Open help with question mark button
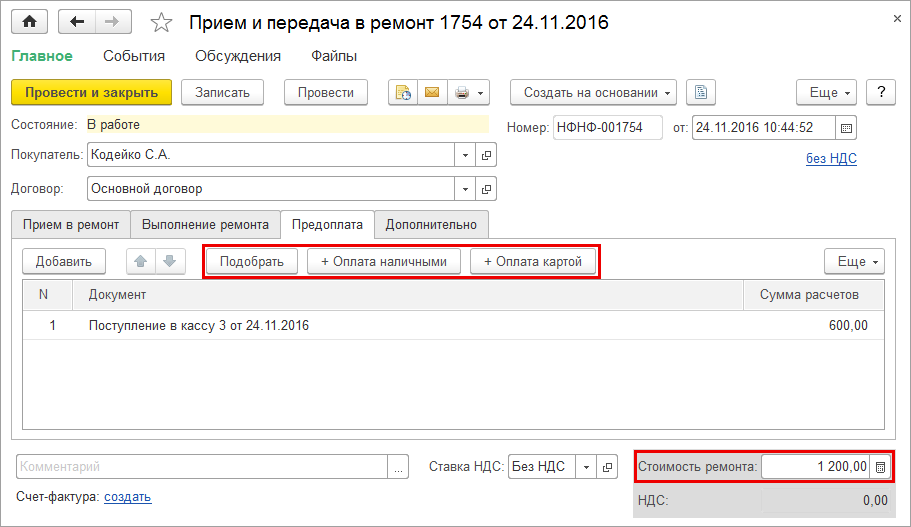This screenshot has height=527, width=911. [x=881, y=92]
